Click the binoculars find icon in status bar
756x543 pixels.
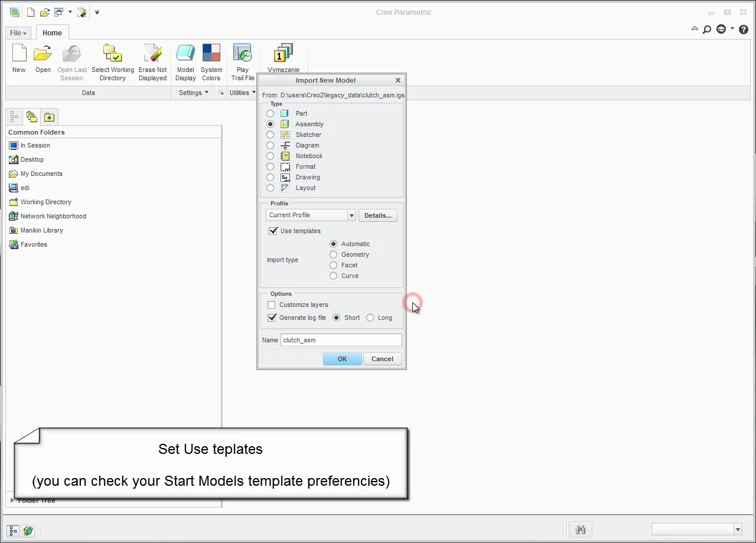click(x=581, y=529)
